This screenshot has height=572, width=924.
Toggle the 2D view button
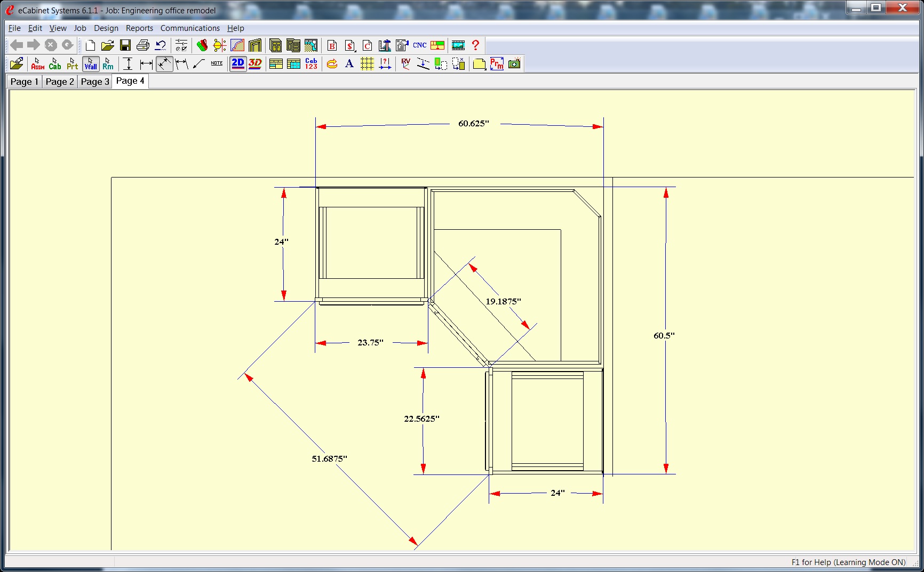tap(238, 64)
